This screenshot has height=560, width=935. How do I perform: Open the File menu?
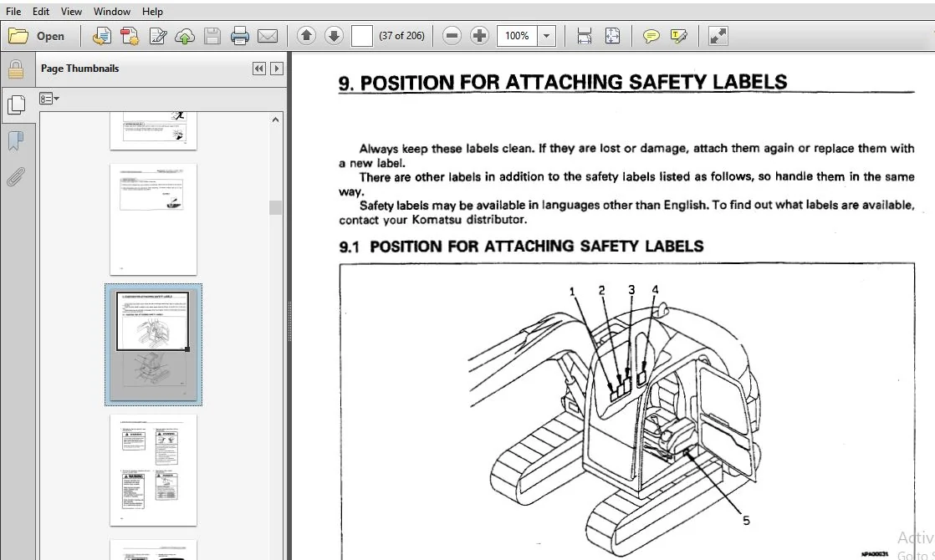click(13, 12)
